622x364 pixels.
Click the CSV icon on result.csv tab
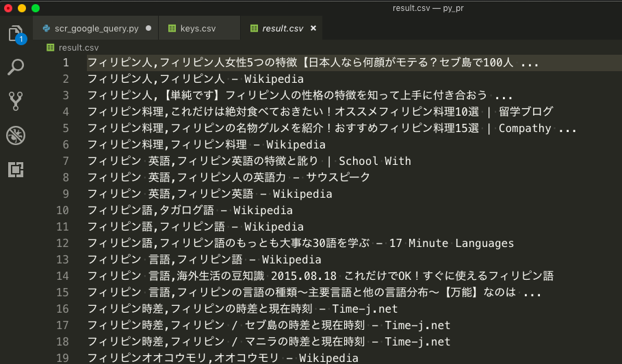point(254,28)
